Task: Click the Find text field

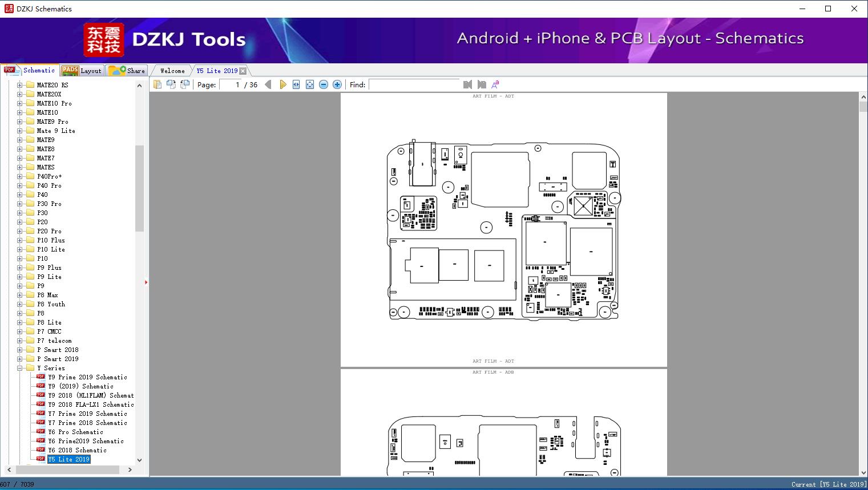Action: pos(414,84)
